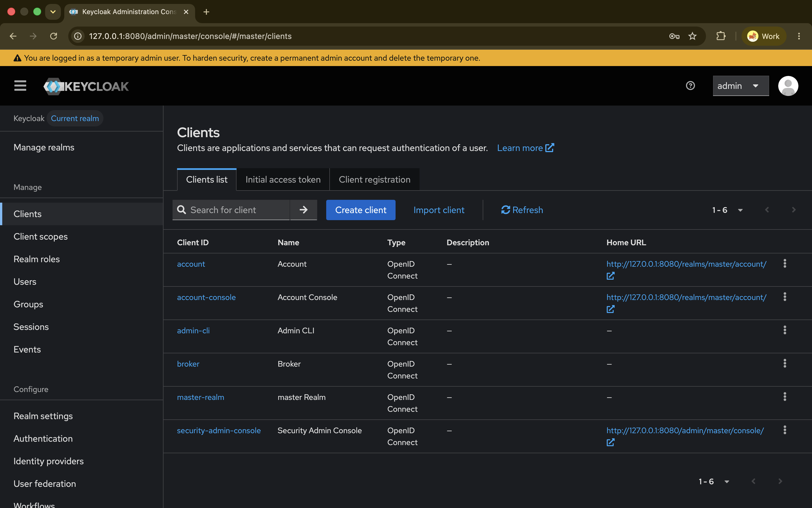
Task: Open the admin-cli client link
Action: click(193, 330)
